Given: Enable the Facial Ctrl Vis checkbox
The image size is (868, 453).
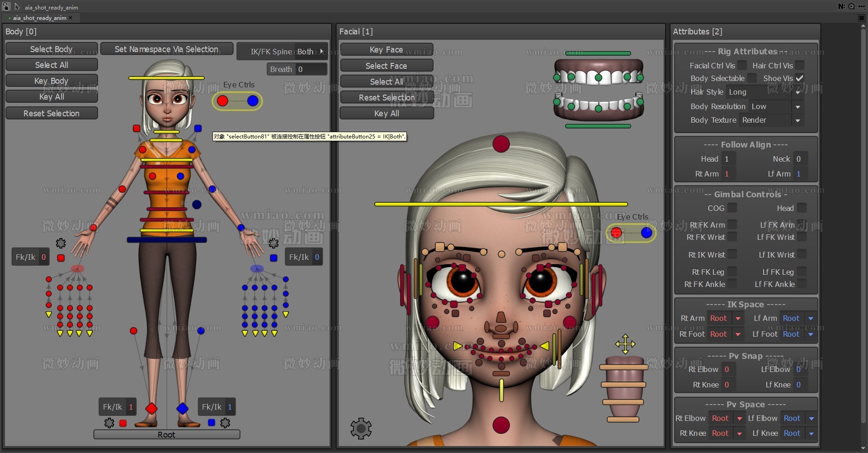Looking at the screenshot, I should click(742, 66).
